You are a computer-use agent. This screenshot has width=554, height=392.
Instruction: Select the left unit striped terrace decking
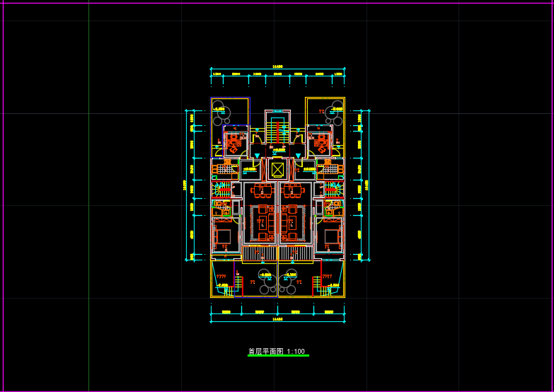(260, 254)
